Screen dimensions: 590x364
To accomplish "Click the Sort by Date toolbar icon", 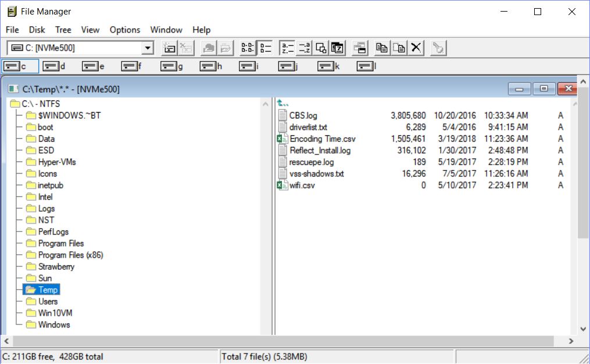I will [x=338, y=48].
